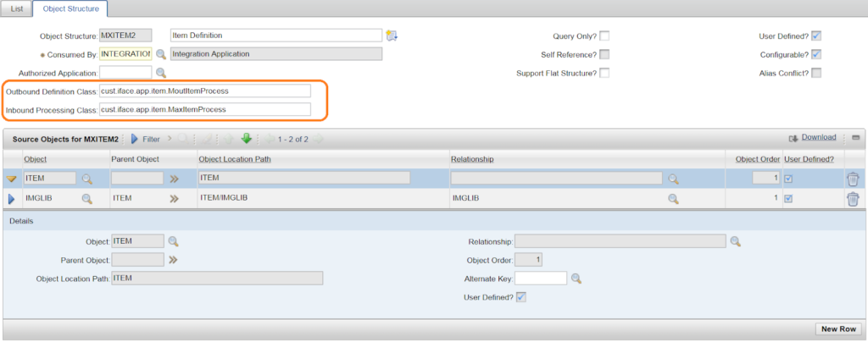The width and height of the screenshot is (868, 342).
Task: Open the Alternate Key lookup magnifier
Action: click(576, 279)
